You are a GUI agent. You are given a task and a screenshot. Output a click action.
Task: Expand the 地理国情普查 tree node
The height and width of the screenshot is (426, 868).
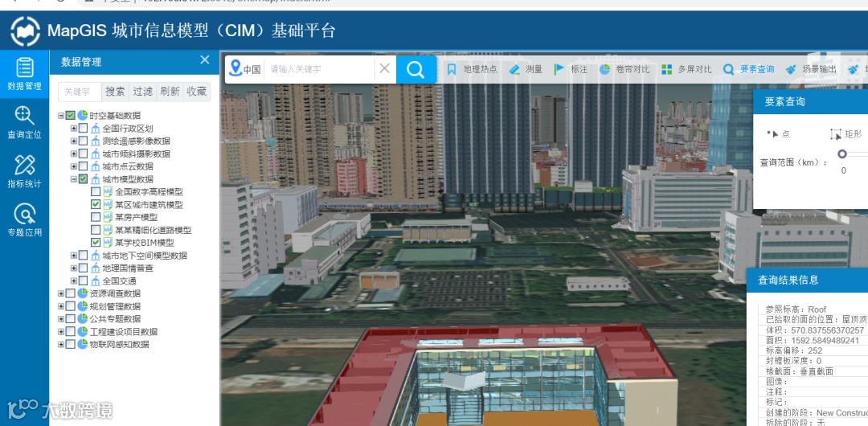point(74,268)
